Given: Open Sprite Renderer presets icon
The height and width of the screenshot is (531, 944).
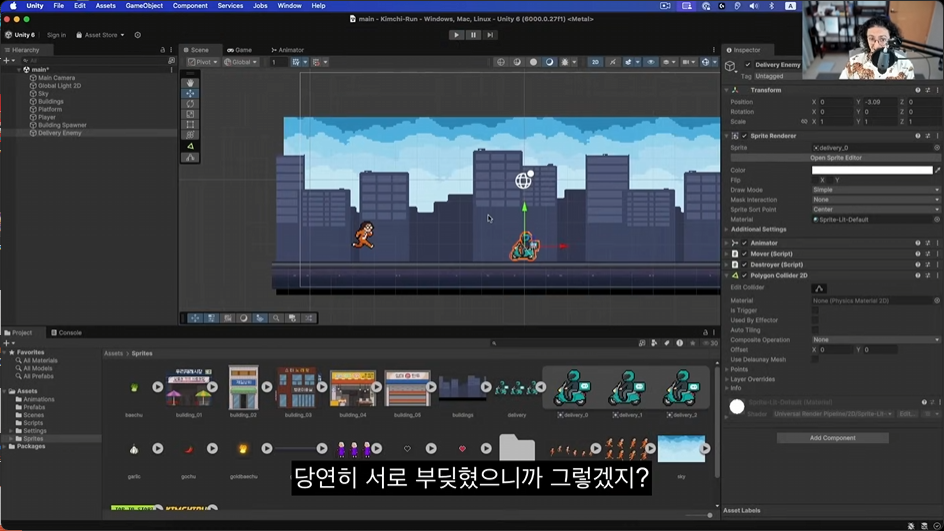Looking at the screenshot, I should click(x=927, y=136).
